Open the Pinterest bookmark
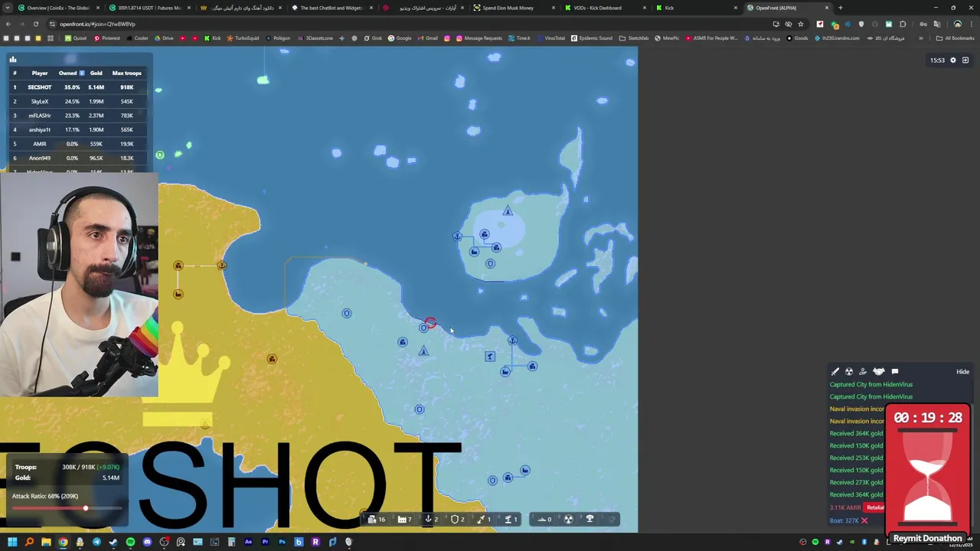Viewport: 980px width, 551px height. pos(107,38)
